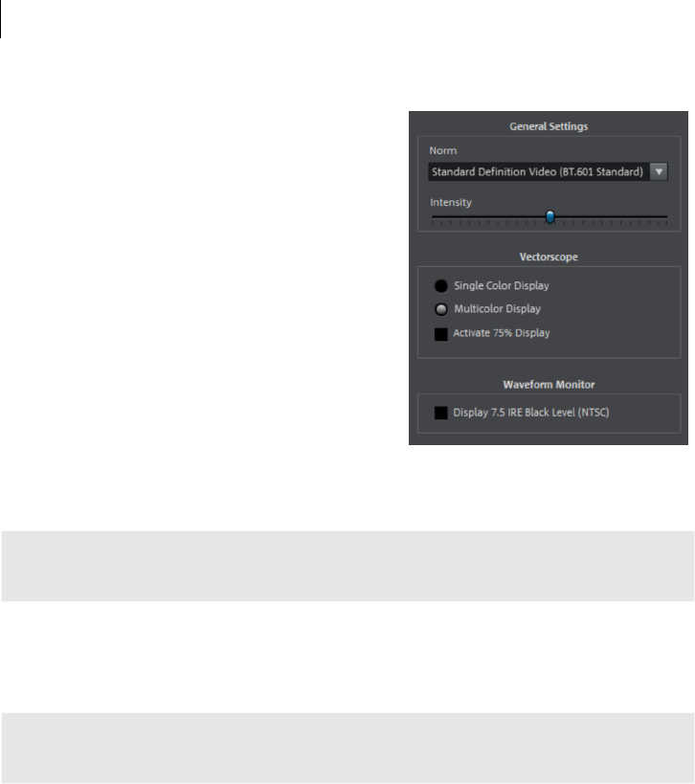Click the Standard Definition Video (BT.601 Standard) combo box
The image size is (695, 784).
pyautogui.click(x=548, y=172)
